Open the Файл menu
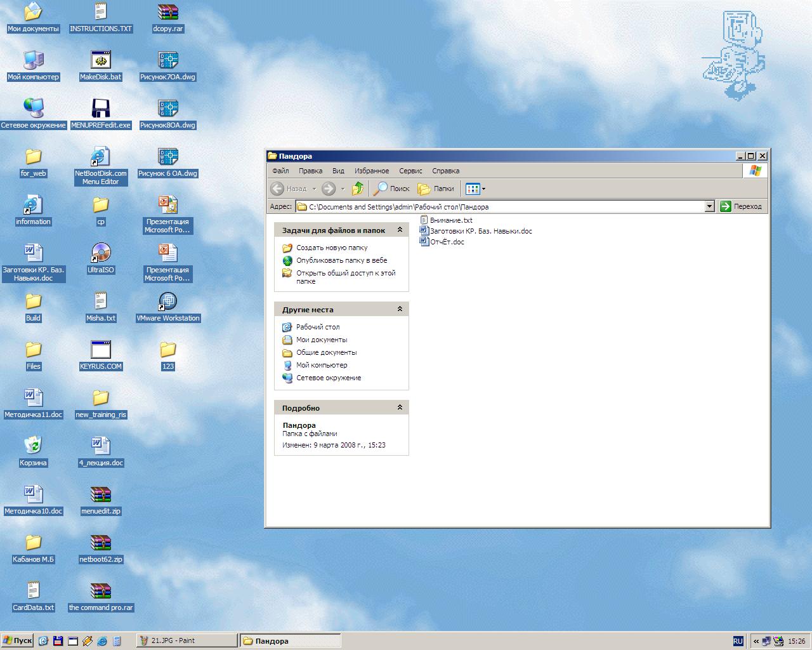The width and height of the screenshot is (812, 650). pos(280,171)
